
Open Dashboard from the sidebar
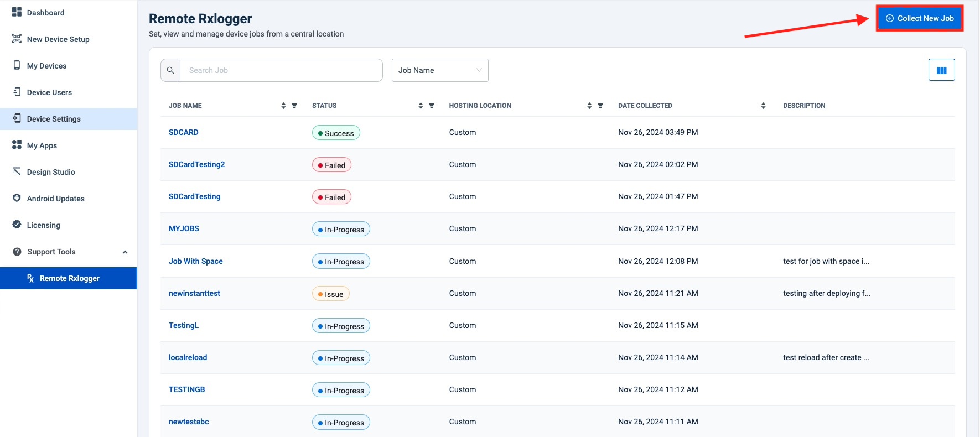pyautogui.click(x=45, y=13)
